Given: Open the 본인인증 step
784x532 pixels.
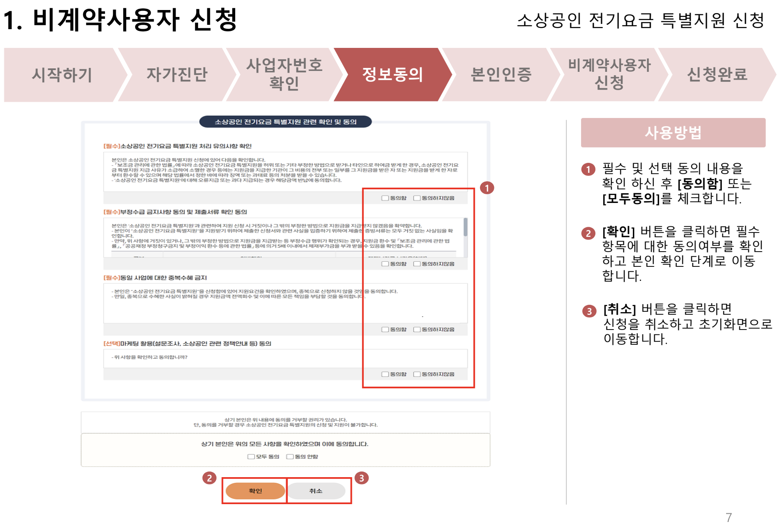Looking at the screenshot, I should pyautogui.click(x=501, y=75).
